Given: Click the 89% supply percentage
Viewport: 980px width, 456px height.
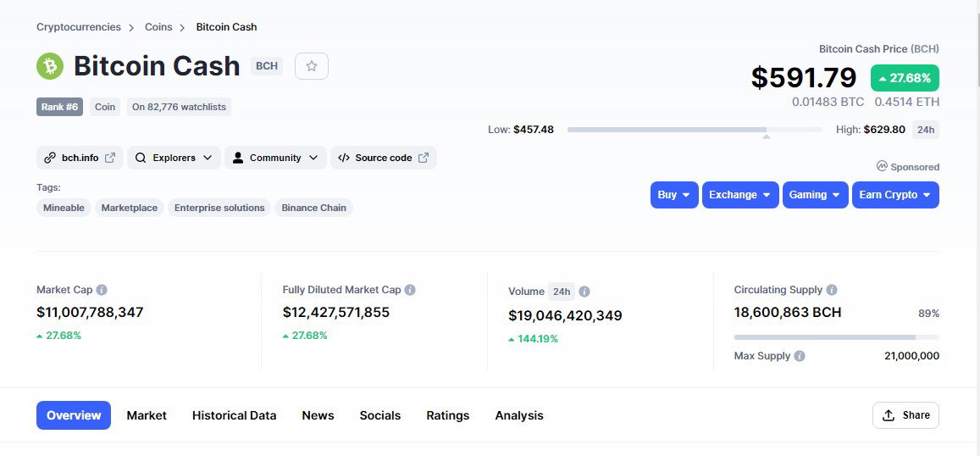Looking at the screenshot, I should [928, 314].
